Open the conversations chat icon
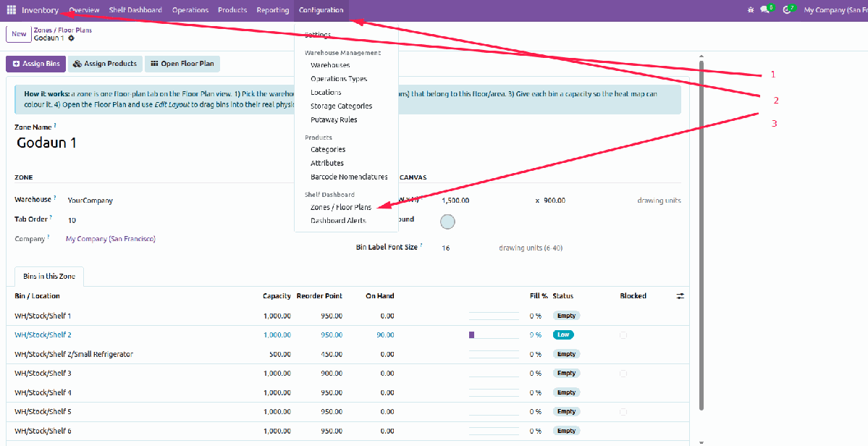The width and height of the screenshot is (868, 446). click(765, 10)
